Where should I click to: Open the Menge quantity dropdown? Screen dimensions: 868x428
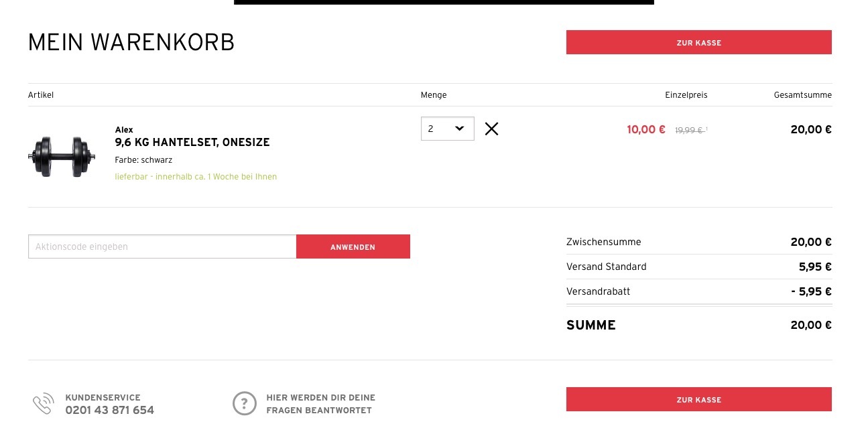447,129
